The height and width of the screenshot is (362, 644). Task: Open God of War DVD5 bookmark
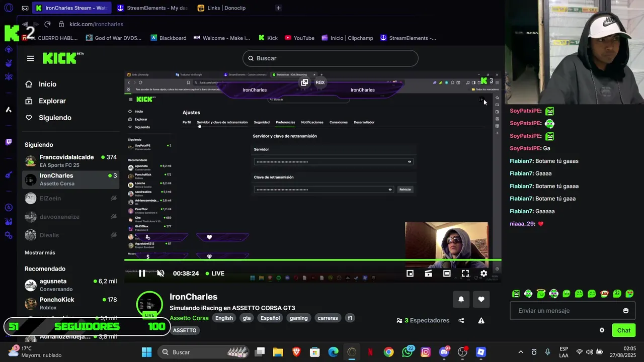tap(114, 38)
